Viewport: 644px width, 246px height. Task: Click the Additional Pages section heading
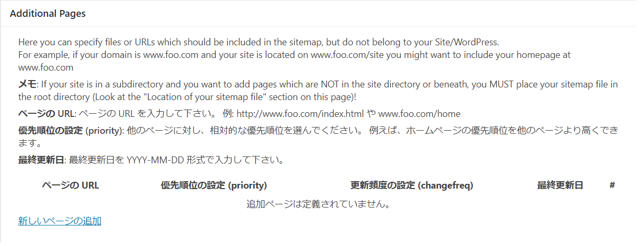point(48,14)
